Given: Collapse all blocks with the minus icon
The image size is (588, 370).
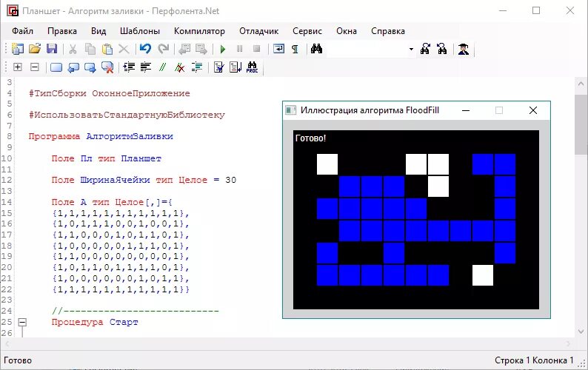Looking at the screenshot, I should click(35, 67).
